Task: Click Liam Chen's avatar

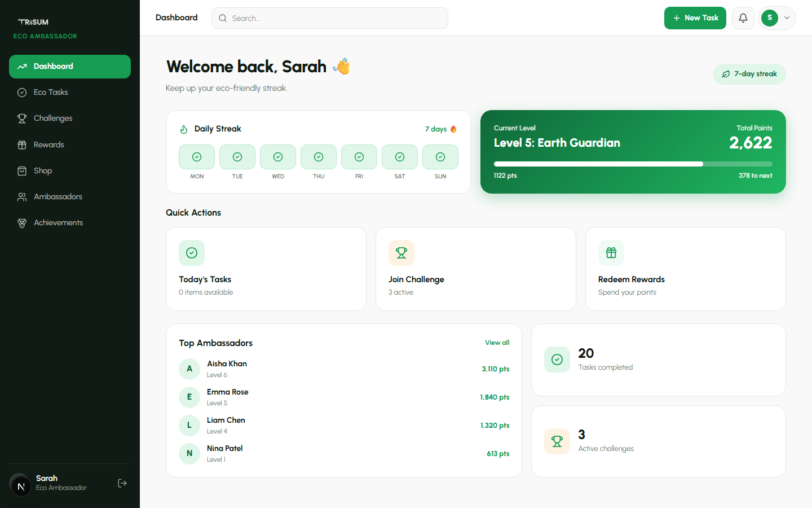Action: 189,426
